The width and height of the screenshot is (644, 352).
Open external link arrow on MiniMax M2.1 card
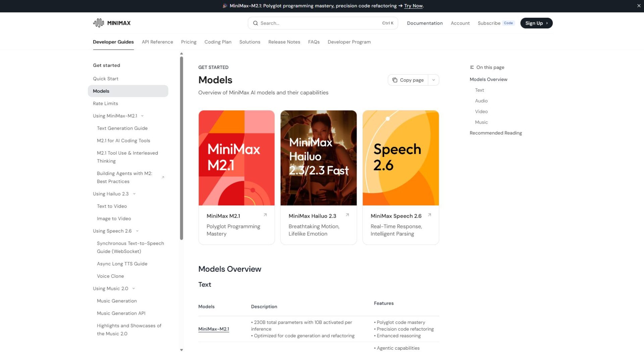coord(265,215)
